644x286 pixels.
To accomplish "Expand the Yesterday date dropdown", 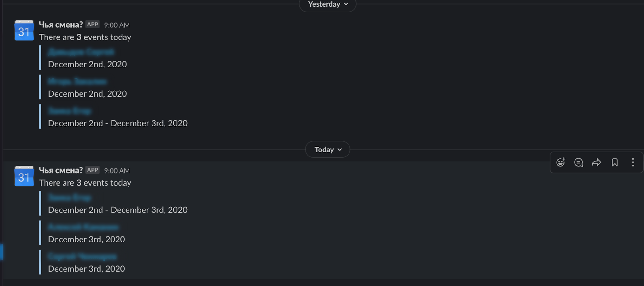I will pos(328,4).
